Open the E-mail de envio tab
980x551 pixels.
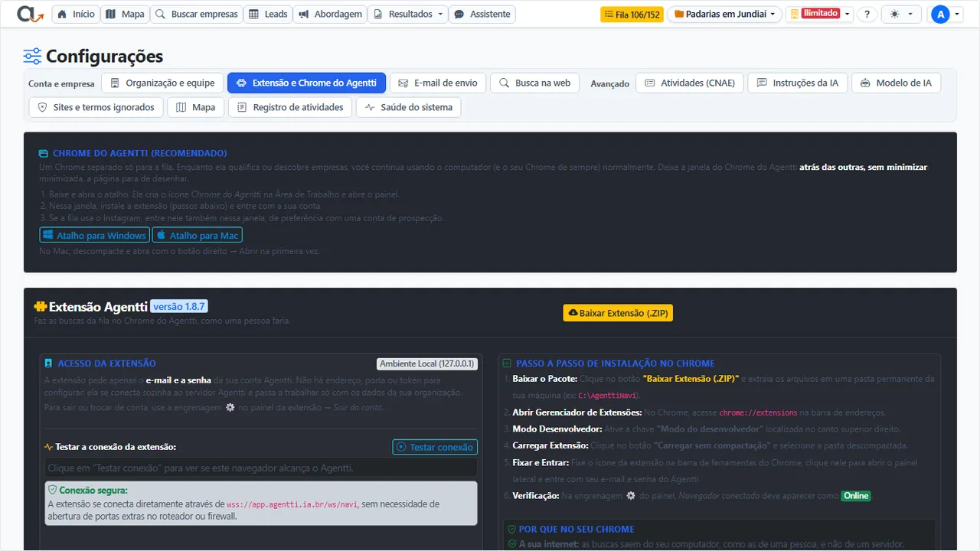(438, 83)
